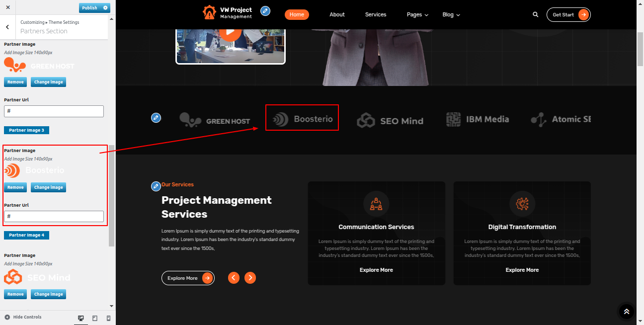Collapse the panel with Hide Controls
The width and height of the screenshot is (644, 325).
pos(23,317)
